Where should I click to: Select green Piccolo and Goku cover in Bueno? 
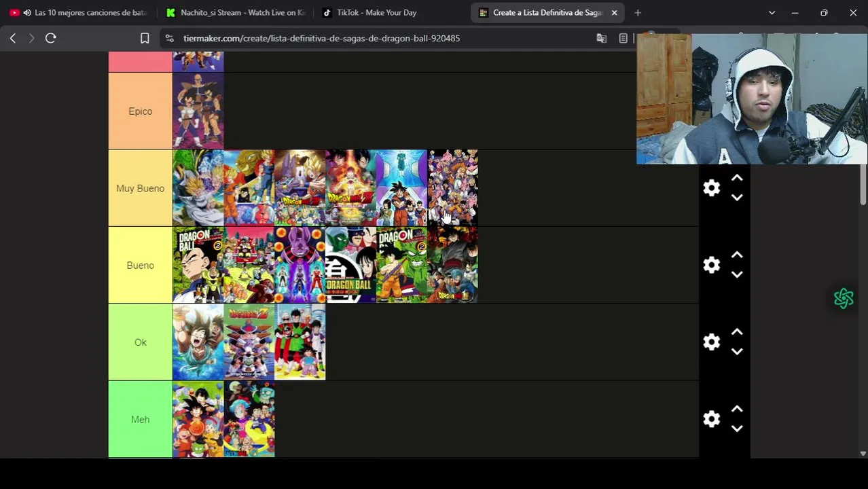402,265
